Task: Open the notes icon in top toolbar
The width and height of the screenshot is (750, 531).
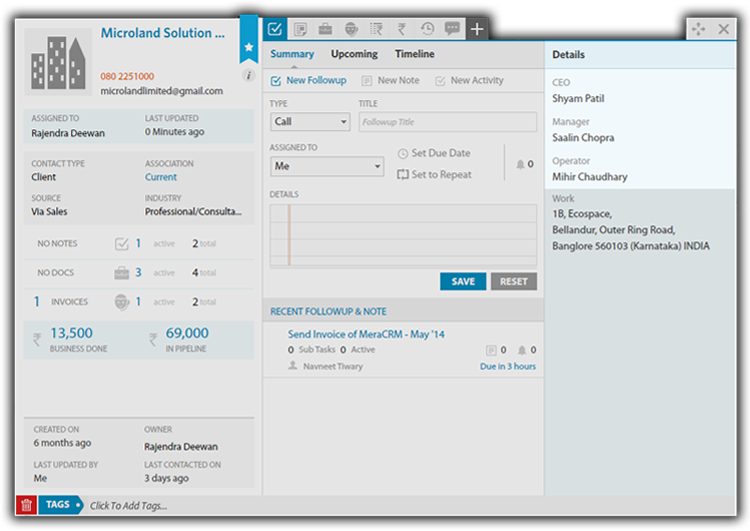Action: [x=300, y=29]
